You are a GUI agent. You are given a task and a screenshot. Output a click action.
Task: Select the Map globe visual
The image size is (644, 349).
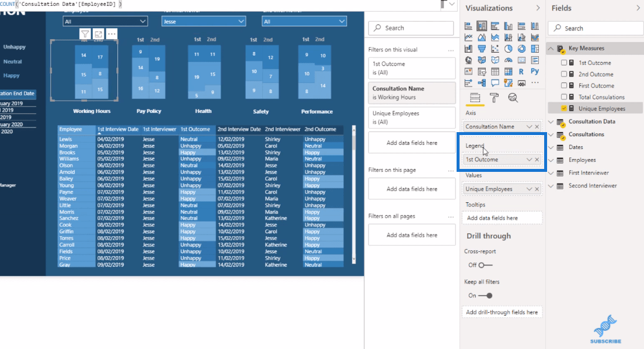pyautogui.click(x=468, y=60)
